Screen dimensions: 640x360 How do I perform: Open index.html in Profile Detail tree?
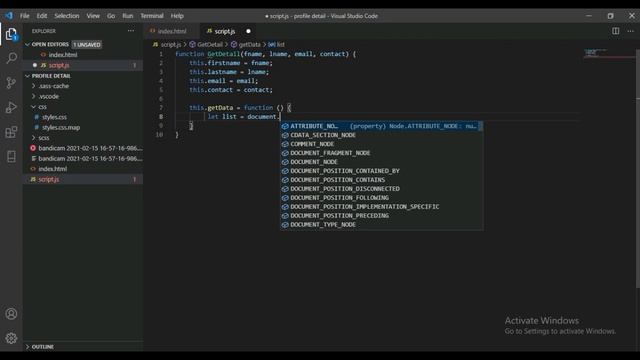coord(52,169)
